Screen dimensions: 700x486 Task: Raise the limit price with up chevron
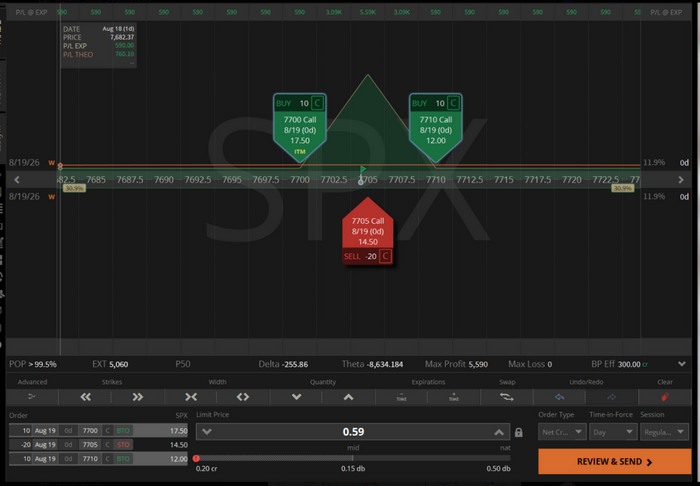pos(499,432)
